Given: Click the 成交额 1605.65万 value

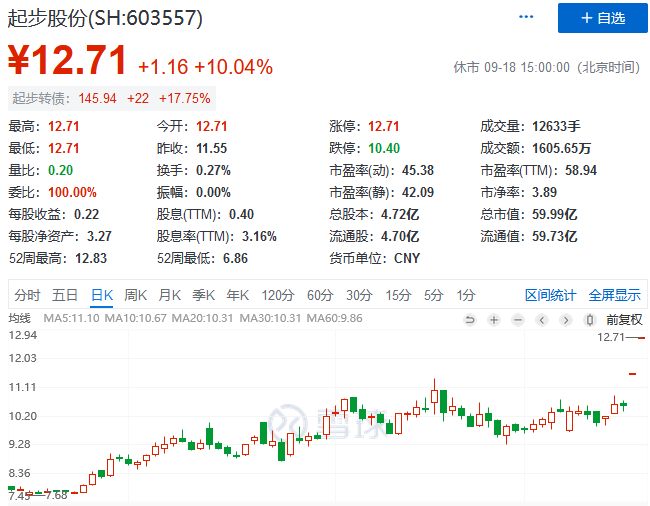Looking at the screenshot, I should click(x=561, y=148).
